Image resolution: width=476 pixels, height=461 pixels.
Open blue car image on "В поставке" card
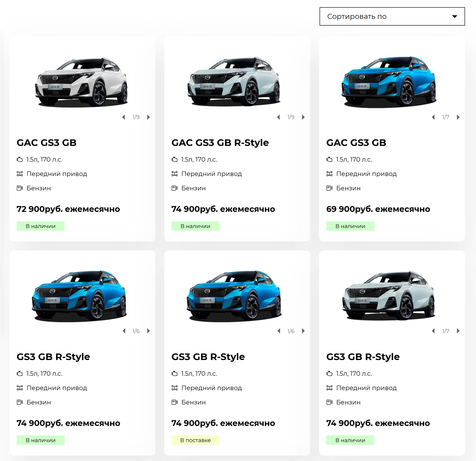[234, 296]
